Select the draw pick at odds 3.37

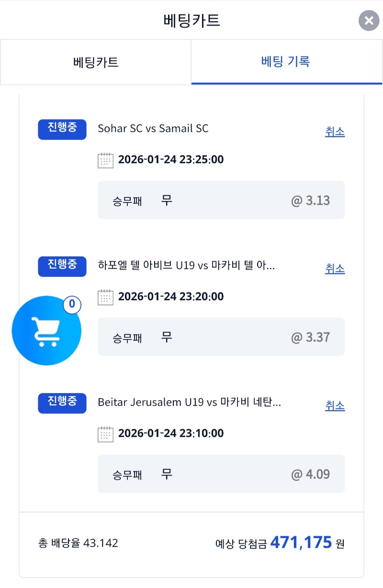[x=221, y=337]
